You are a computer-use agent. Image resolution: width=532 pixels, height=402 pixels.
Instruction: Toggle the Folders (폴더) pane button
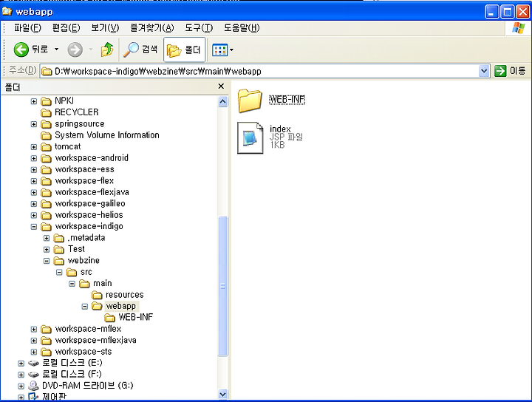tap(184, 50)
